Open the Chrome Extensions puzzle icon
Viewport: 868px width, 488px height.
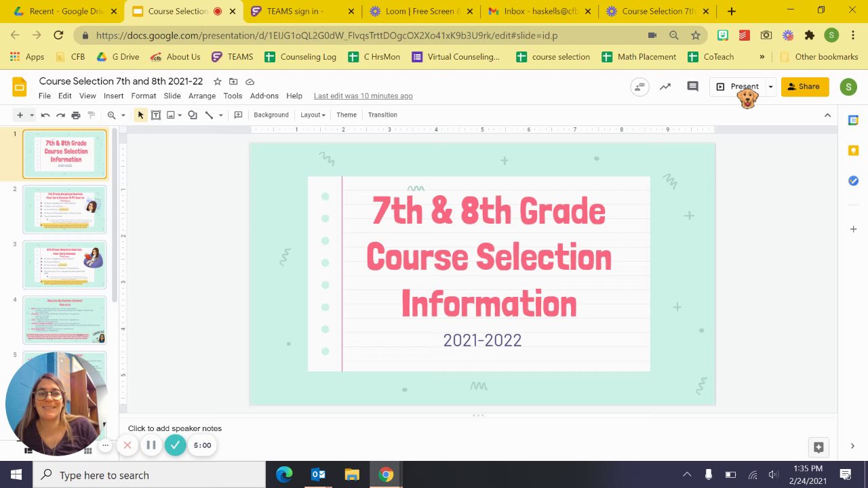coord(809,35)
